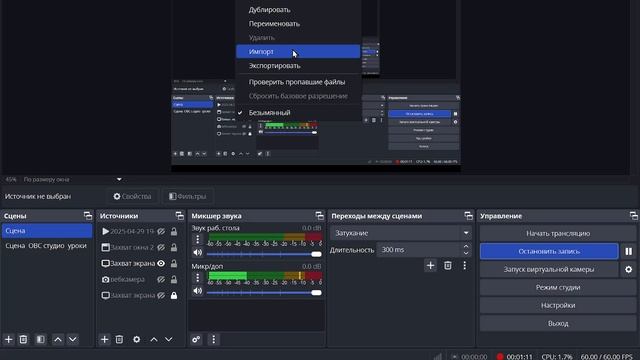Add a new source with plus icon
640x360 pixels.
(x=104, y=339)
